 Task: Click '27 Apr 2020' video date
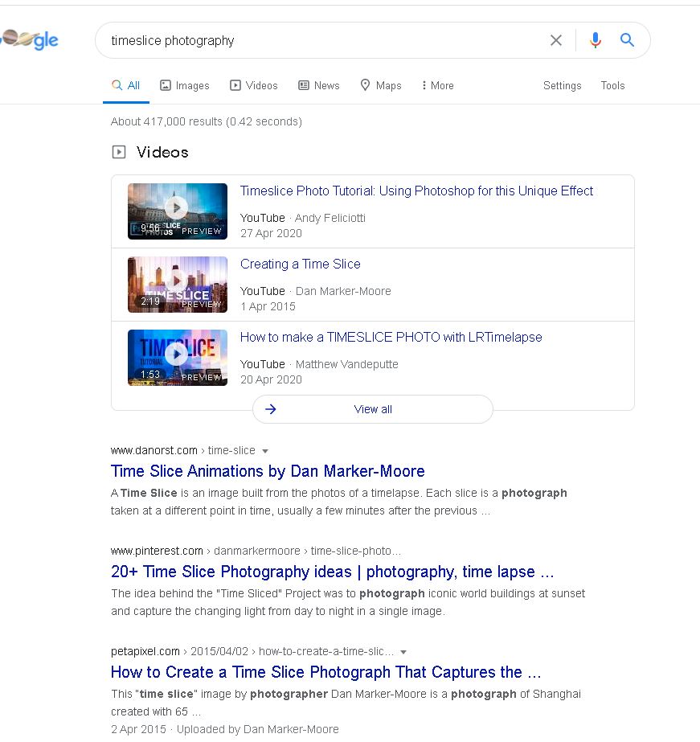(271, 233)
